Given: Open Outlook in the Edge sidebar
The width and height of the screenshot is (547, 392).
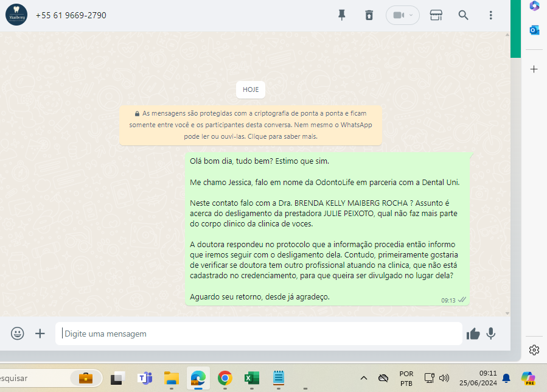Looking at the screenshot, I should coord(534,30).
